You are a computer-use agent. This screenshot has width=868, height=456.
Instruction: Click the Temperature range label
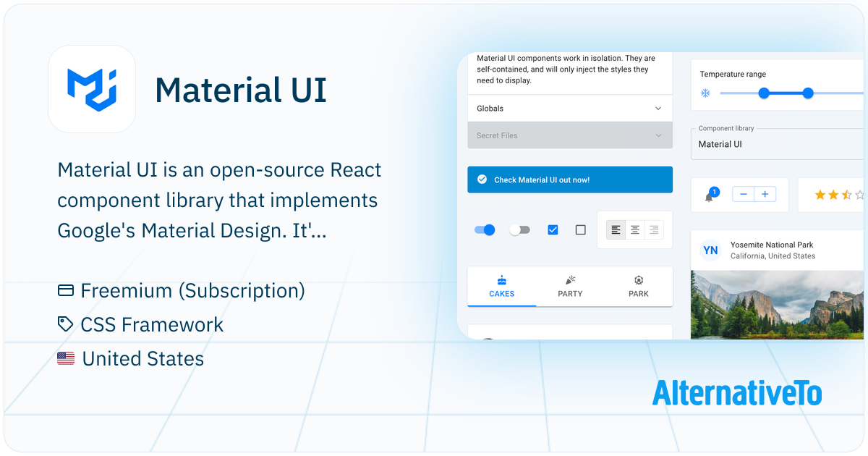pyautogui.click(x=733, y=74)
